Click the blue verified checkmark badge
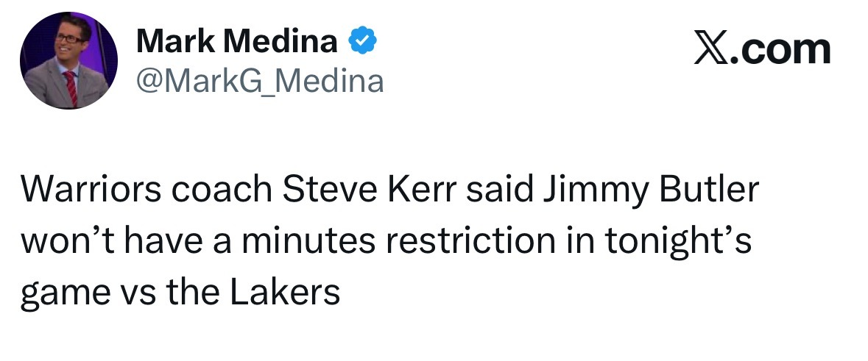 pyautogui.click(x=363, y=40)
